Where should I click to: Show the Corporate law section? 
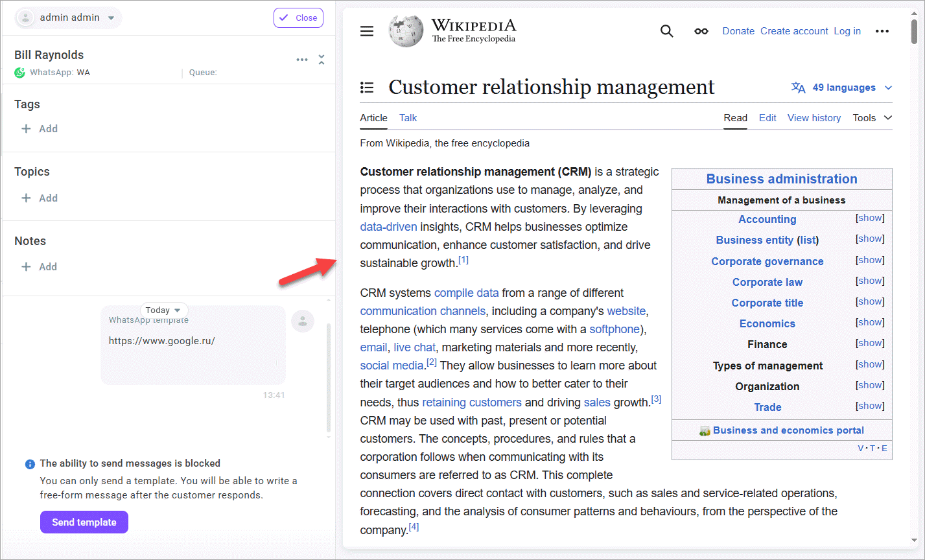870,281
